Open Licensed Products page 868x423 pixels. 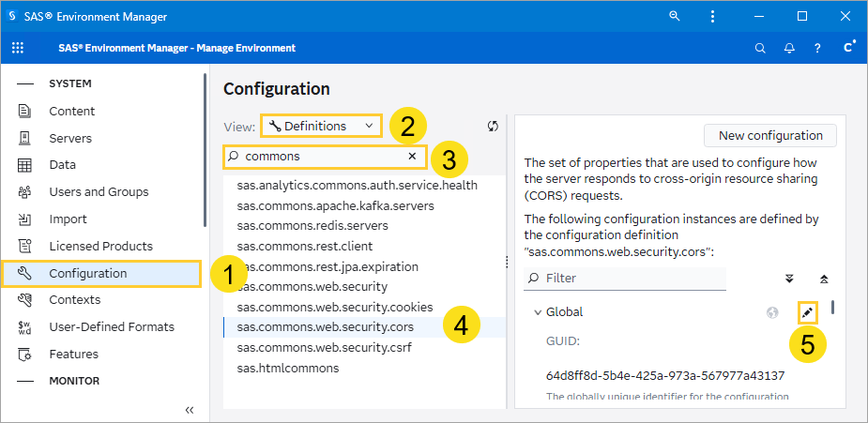pyautogui.click(x=100, y=246)
